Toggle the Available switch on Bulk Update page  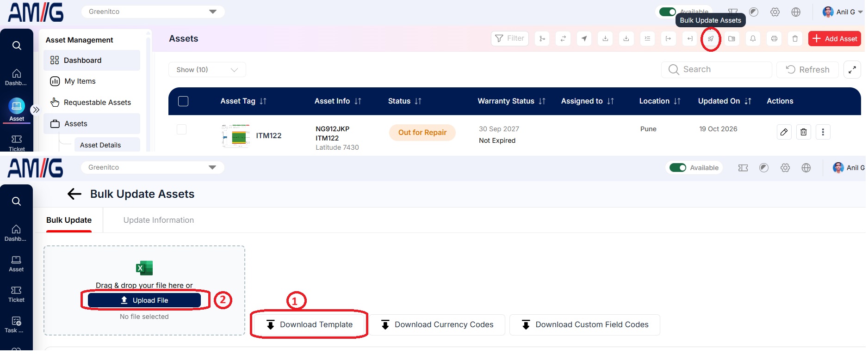coord(678,168)
